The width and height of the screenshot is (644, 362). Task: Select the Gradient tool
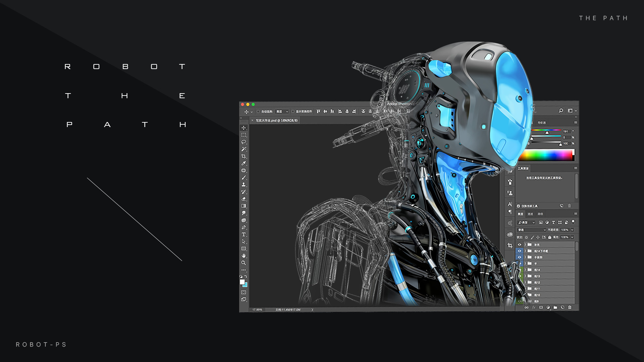pos(244,206)
